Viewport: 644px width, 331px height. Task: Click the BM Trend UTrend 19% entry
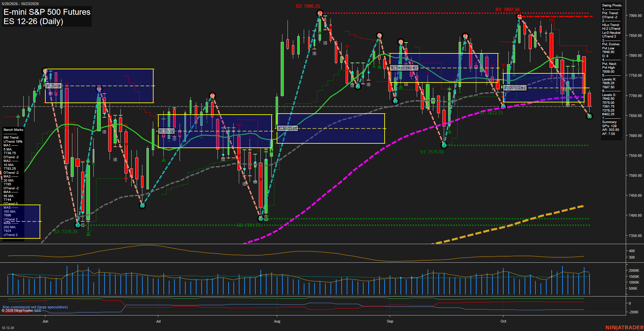(13, 140)
